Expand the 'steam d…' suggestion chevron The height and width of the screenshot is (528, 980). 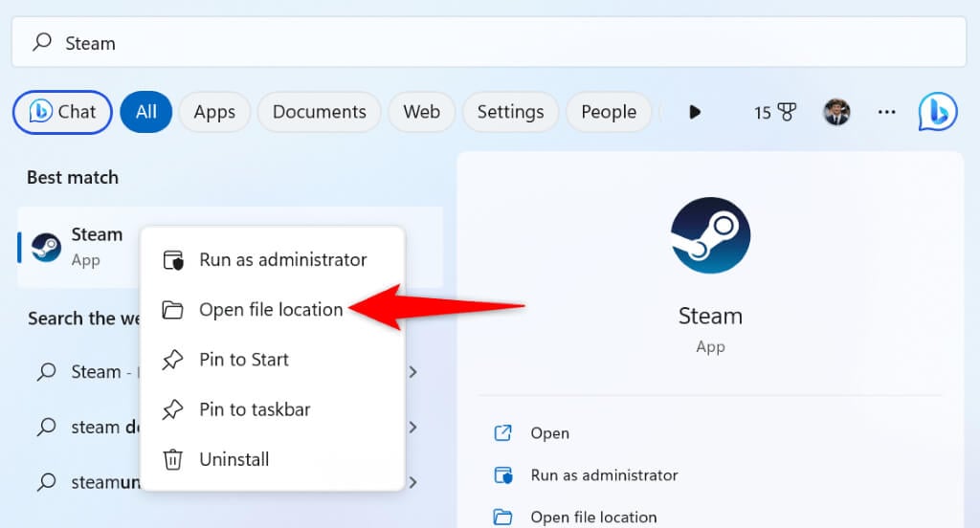tap(413, 428)
